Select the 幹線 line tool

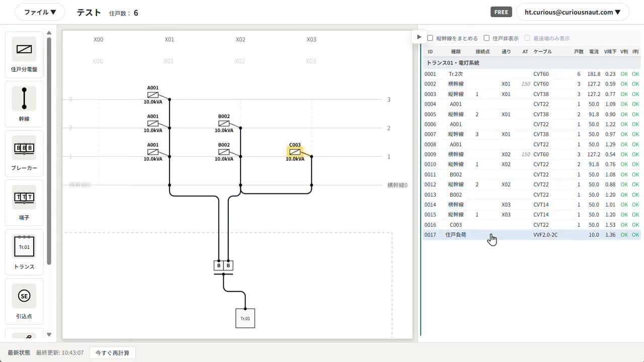click(x=24, y=104)
